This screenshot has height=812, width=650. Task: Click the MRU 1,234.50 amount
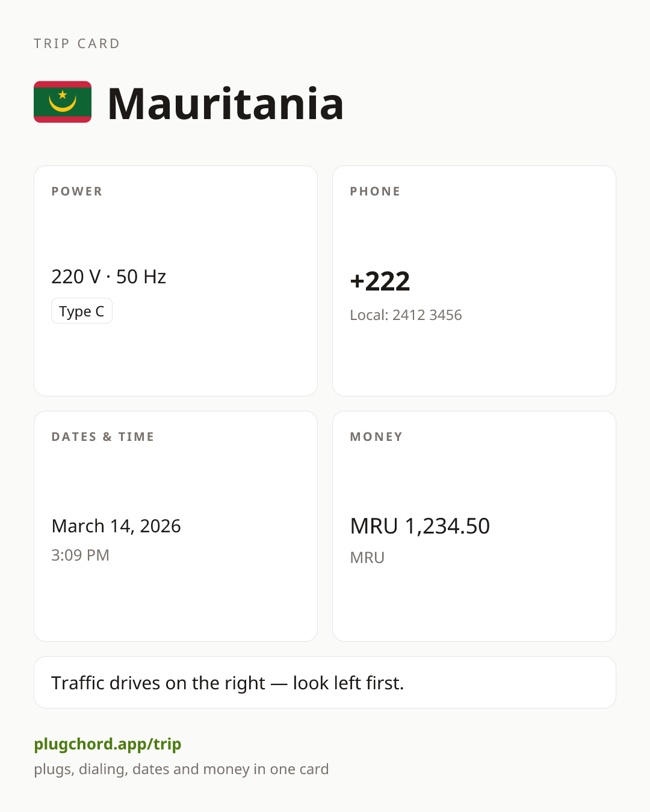pyautogui.click(x=420, y=526)
